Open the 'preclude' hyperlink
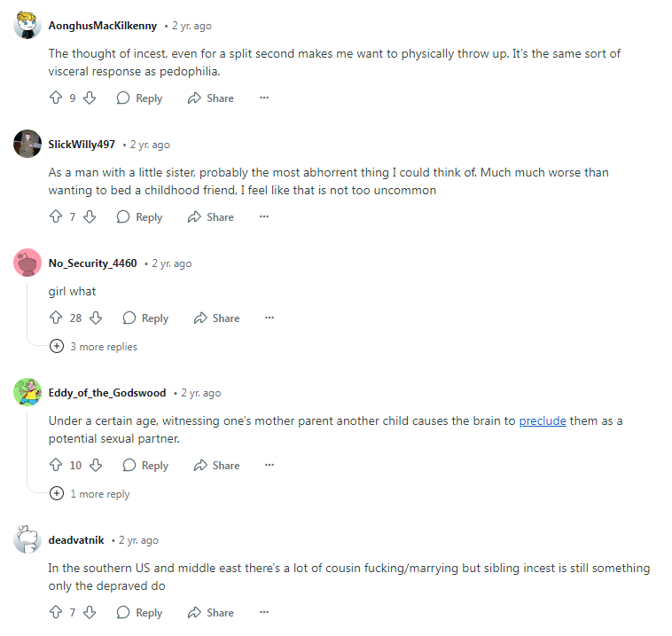672x636 pixels. pyautogui.click(x=543, y=421)
